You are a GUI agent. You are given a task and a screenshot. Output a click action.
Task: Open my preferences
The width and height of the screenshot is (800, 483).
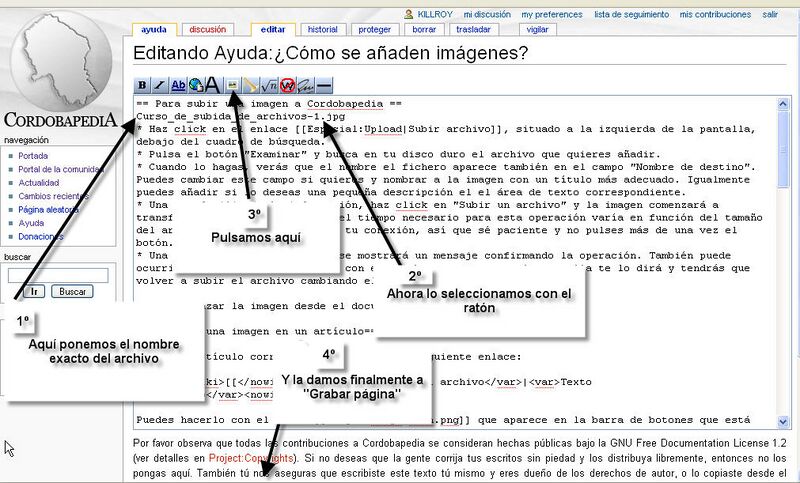tap(552, 15)
